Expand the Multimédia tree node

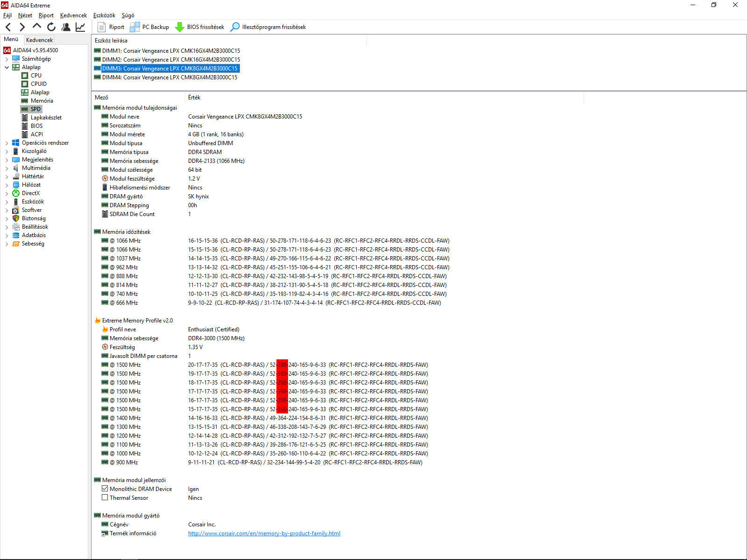click(x=7, y=168)
